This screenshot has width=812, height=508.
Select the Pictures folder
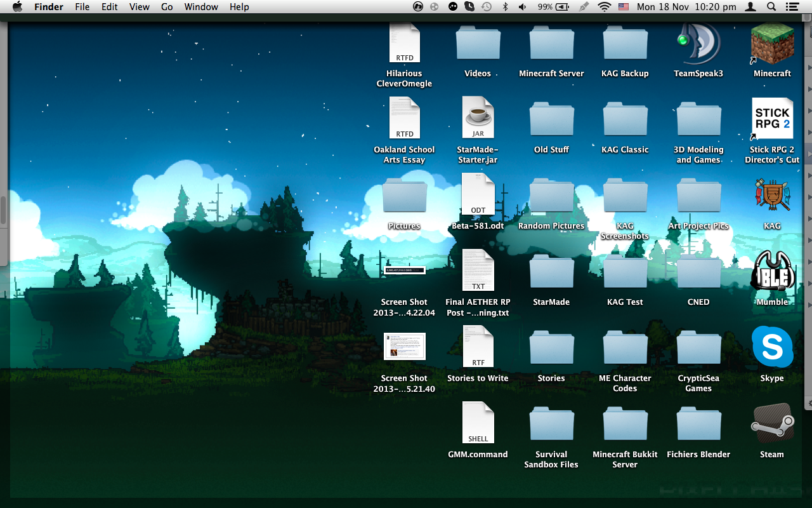click(404, 196)
